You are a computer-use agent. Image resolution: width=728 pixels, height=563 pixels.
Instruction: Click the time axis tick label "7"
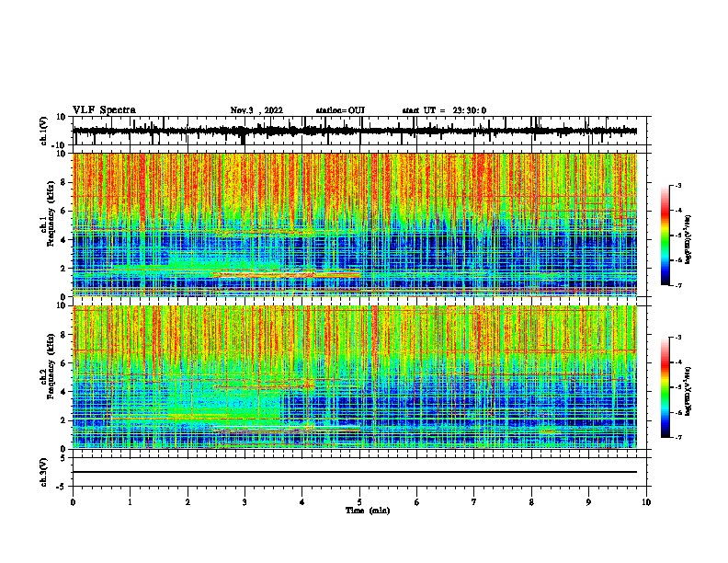474,502
